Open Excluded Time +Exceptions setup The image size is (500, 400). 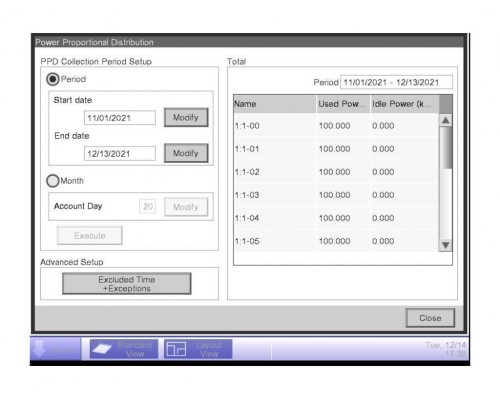pos(127,284)
